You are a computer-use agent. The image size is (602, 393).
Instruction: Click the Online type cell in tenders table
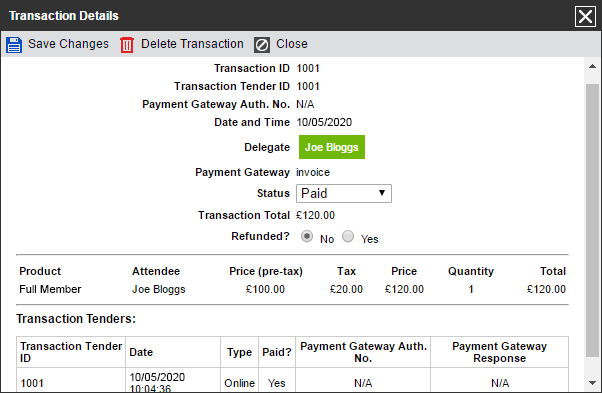coord(240,383)
